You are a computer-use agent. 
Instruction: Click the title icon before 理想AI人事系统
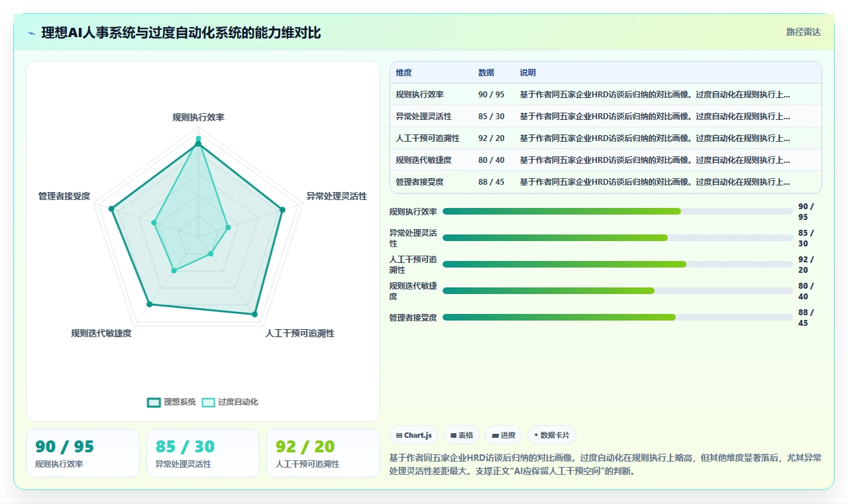(x=32, y=33)
